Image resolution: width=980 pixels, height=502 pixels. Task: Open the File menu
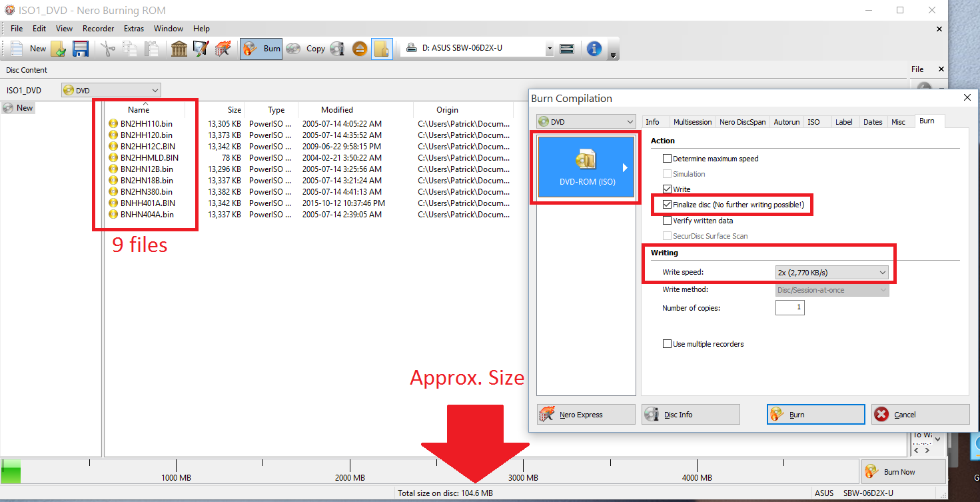point(17,29)
